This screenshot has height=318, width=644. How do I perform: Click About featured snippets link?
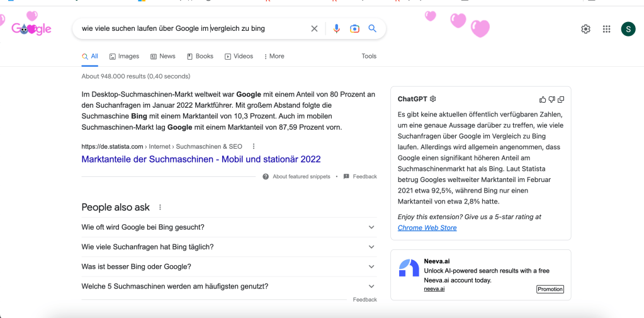(301, 177)
